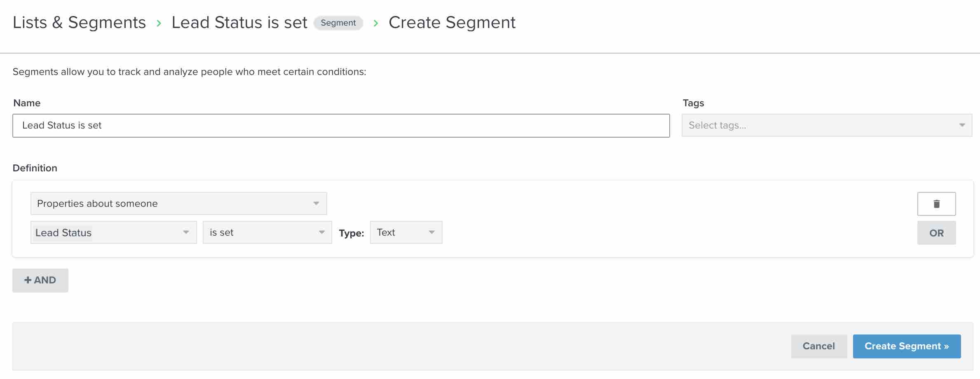
Task: Click Cancel to discard the segment
Action: tap(818, 346)
